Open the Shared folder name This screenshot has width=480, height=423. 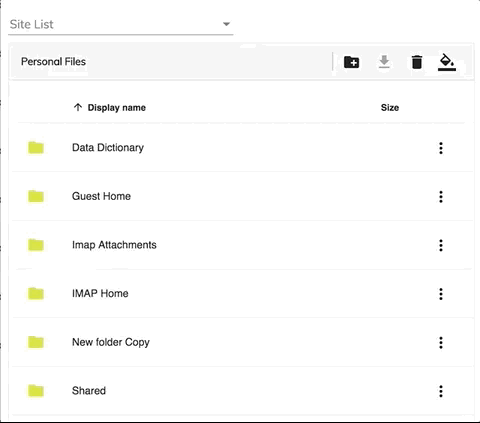89,391
